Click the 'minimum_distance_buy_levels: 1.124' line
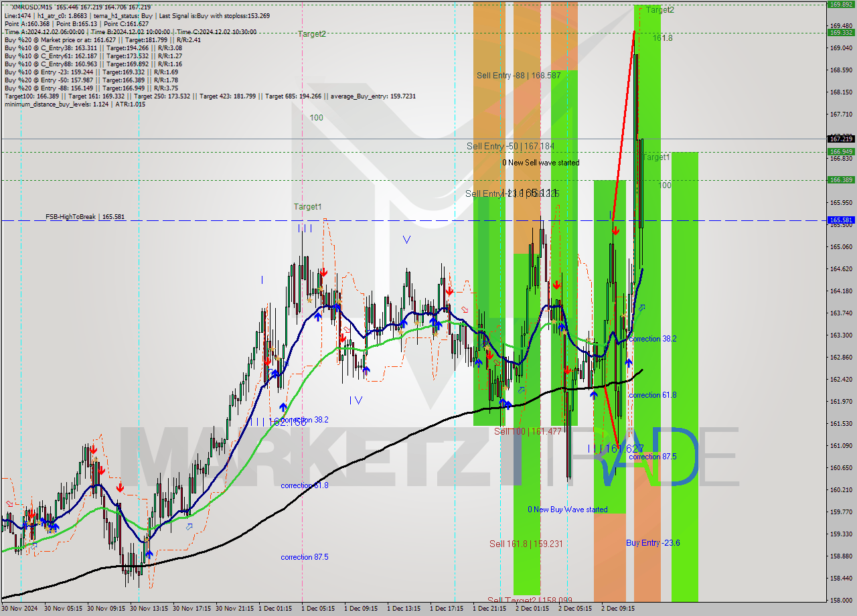Viewport: 857px width, 616px height. [x=74, y=104]
